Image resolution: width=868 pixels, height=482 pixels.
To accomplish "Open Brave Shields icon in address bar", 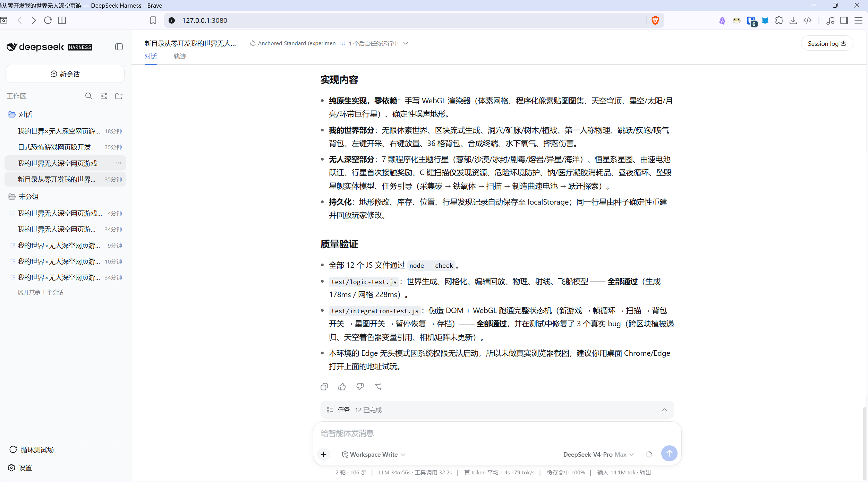I will [655, 20].
